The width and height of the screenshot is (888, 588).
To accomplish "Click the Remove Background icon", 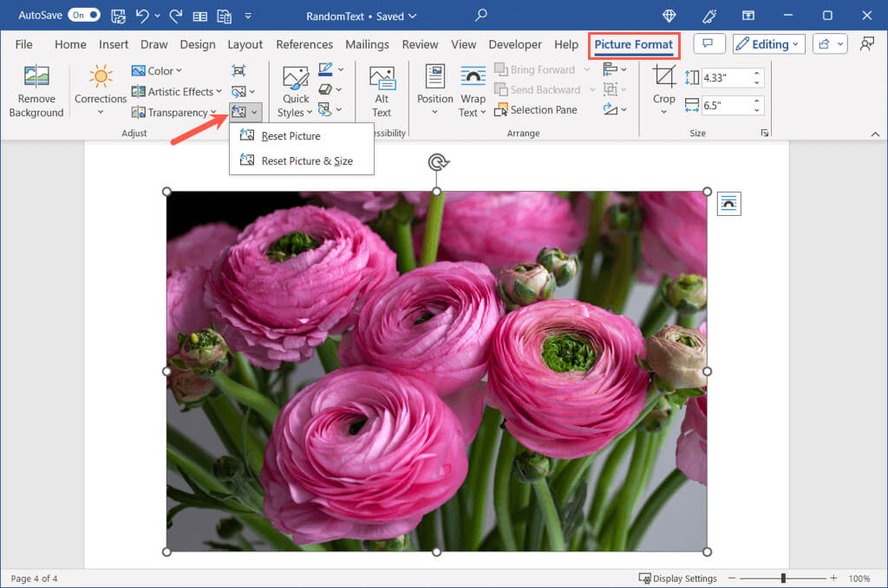I will pyautogui.click(x=36, y=78).
